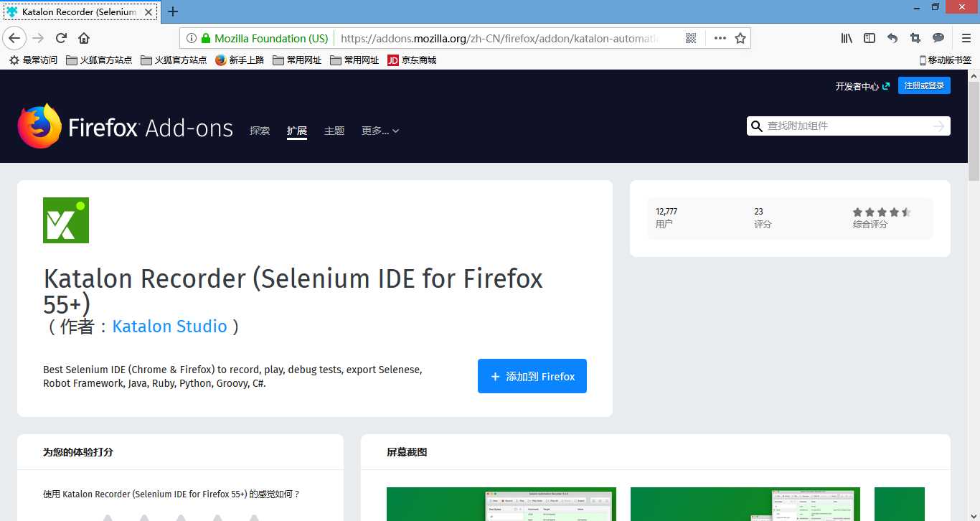Submit search with the arrow icon
Viewport: 980px width, 521px height.
coord(938,126)
